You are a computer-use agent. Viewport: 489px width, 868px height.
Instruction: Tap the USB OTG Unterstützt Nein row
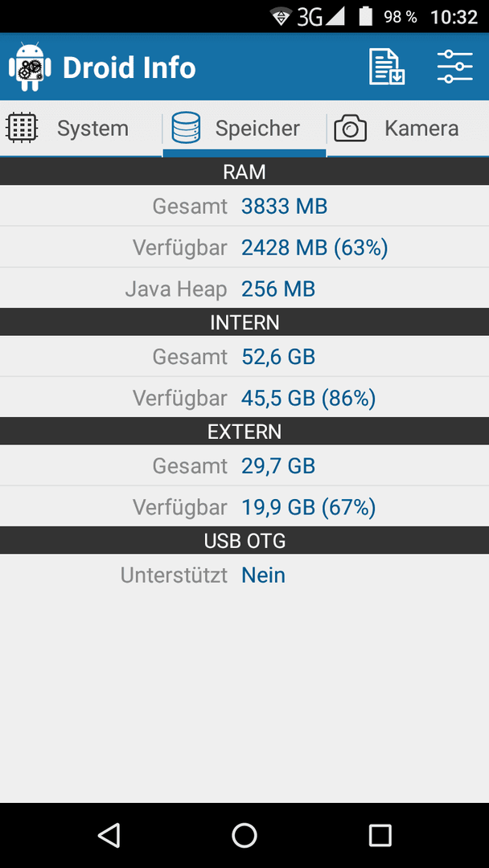point(244,575)
